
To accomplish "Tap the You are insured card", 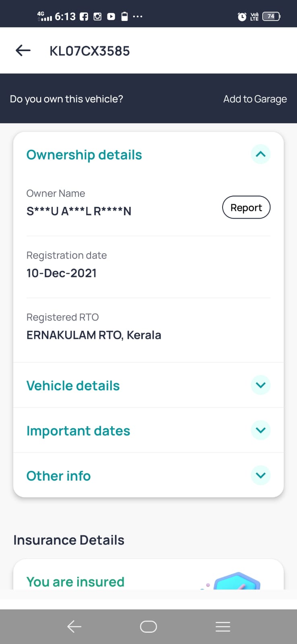I will point(76,582).
